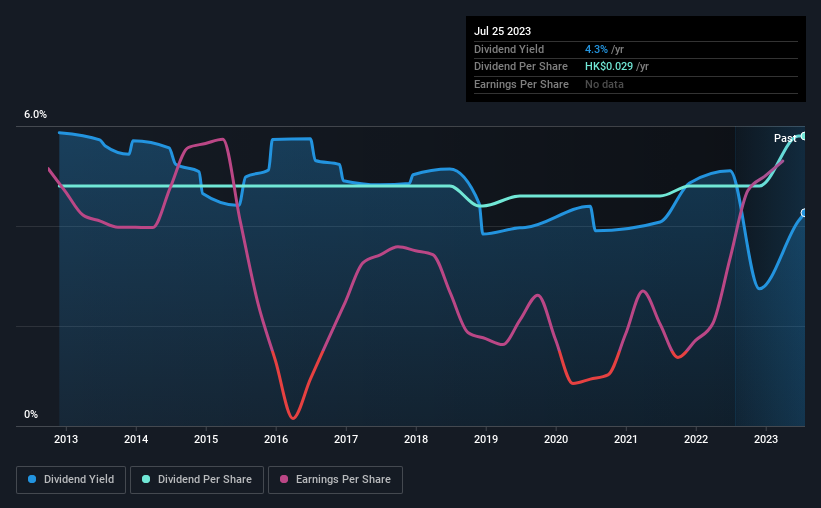Toggle the Dividend Per Share legend button
The width and height of the screenshot is (821, 508).
[197, 480]
